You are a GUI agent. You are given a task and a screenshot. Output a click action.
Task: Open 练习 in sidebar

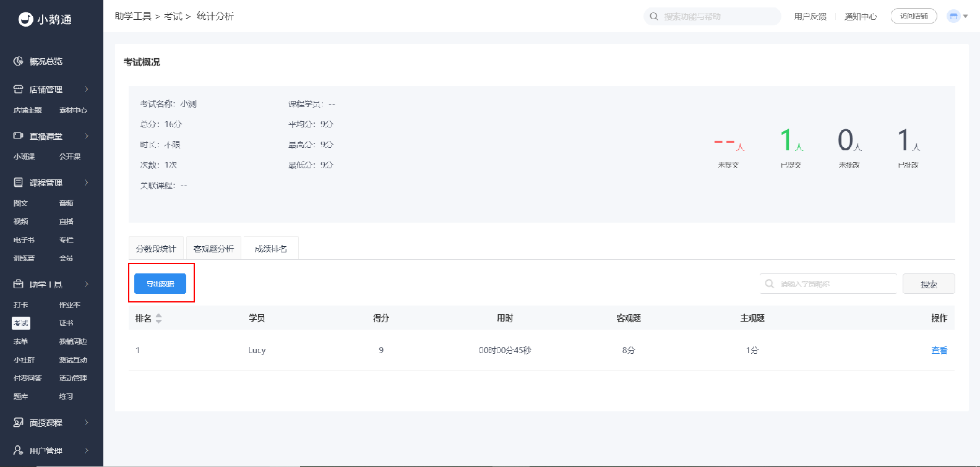click(x=66, y=396)
